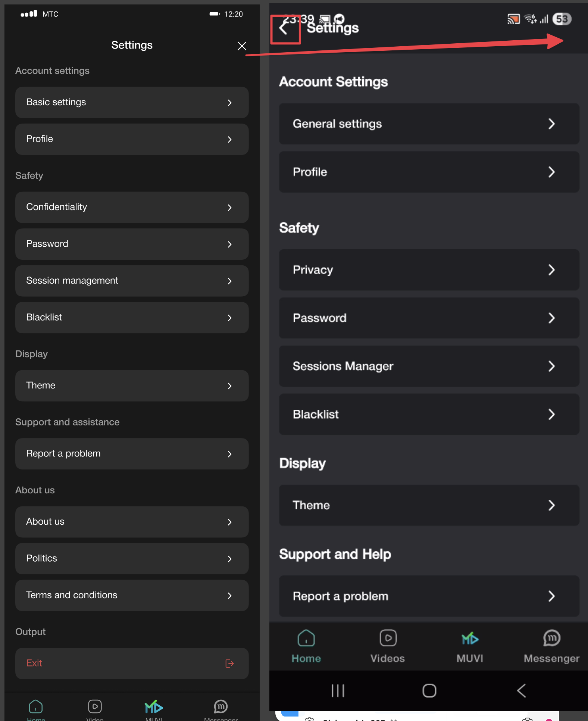Expand General settings chevron

(x=551, y=124)
